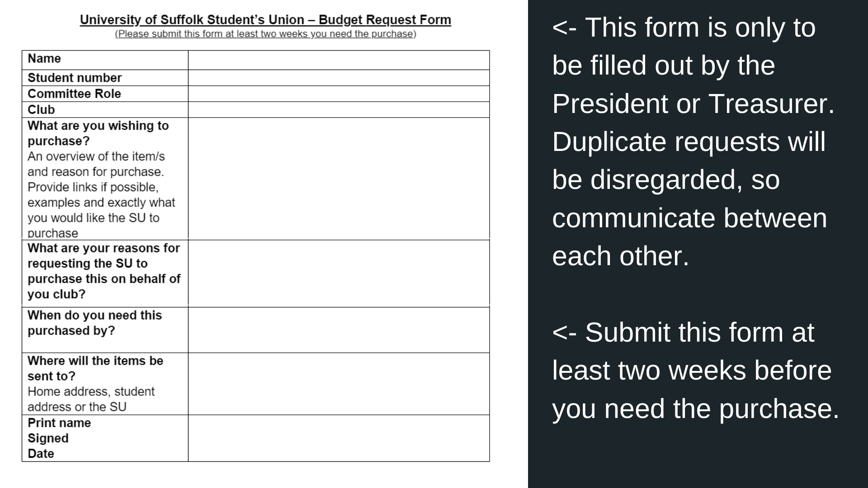868x488 pixels.
Task: Click the Committee Role label
Action: click(74, 94)
